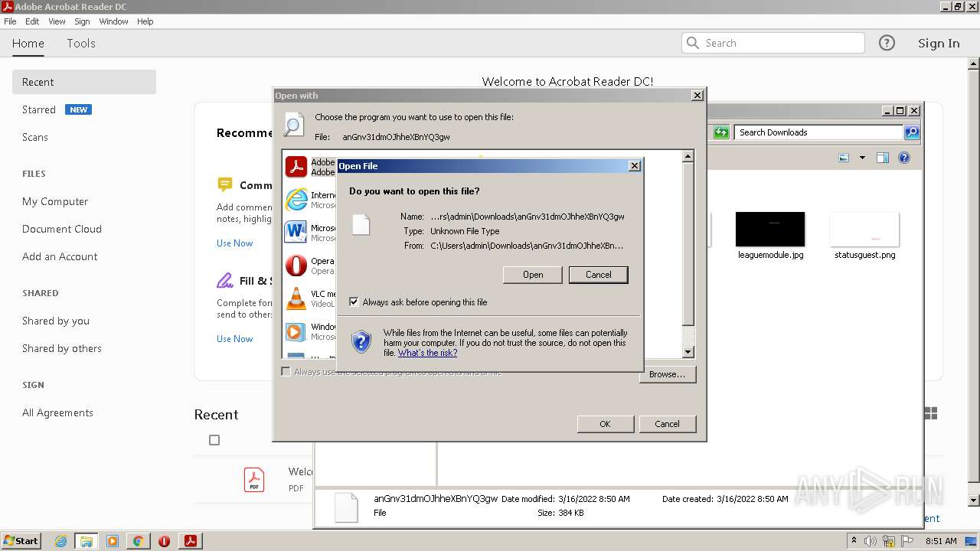Screen dimensions: 980x551
Task: Click Use Now under Comment
Action: [x=234, y=243]
